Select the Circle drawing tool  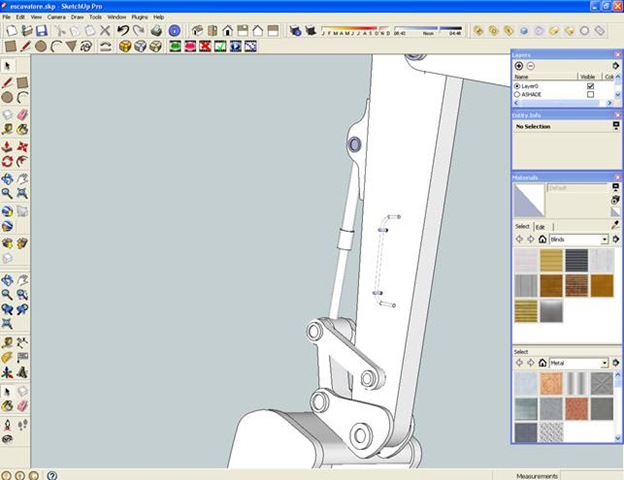(x=41, y=46)
